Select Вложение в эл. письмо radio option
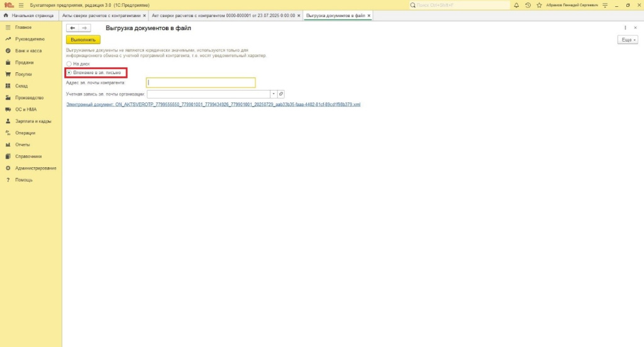Image resolution: width=644 pixels, height=347 pixels. click(69, 73)
